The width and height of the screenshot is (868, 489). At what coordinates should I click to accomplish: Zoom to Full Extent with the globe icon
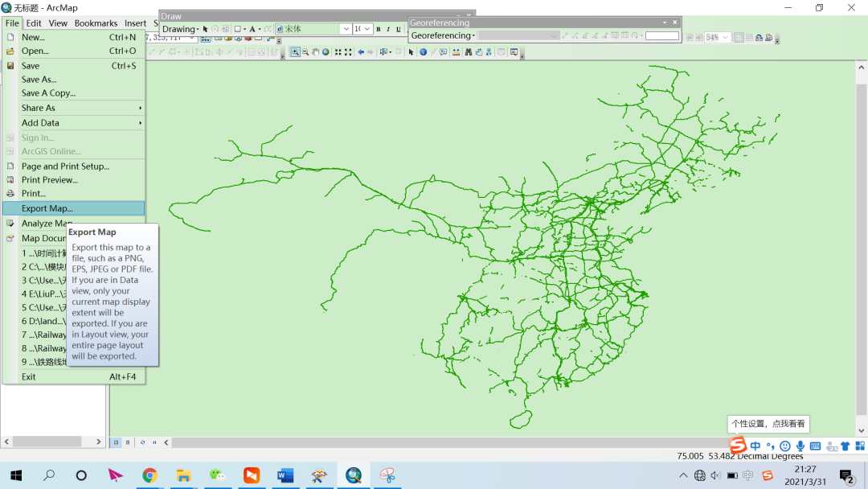(x=325, y=52)
